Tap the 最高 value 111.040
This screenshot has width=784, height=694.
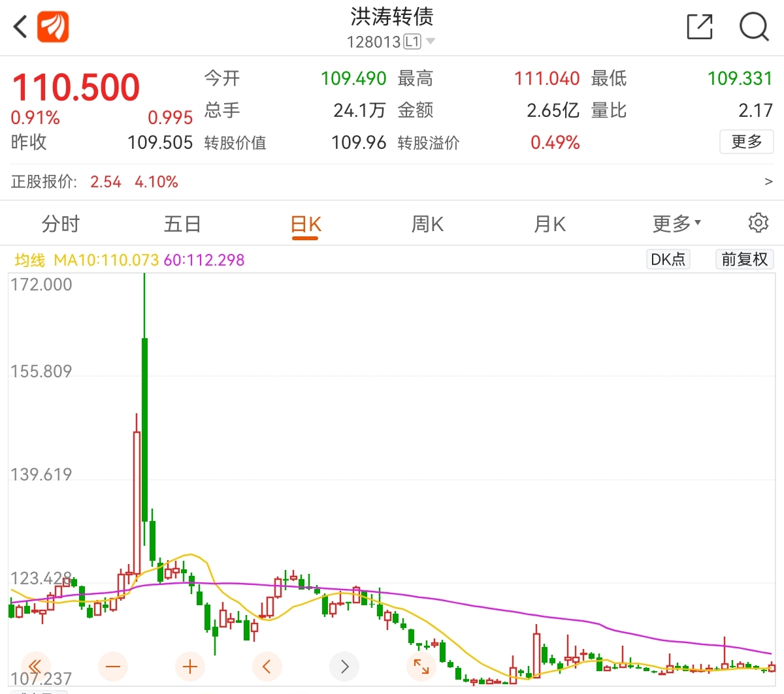coord(547,78)
